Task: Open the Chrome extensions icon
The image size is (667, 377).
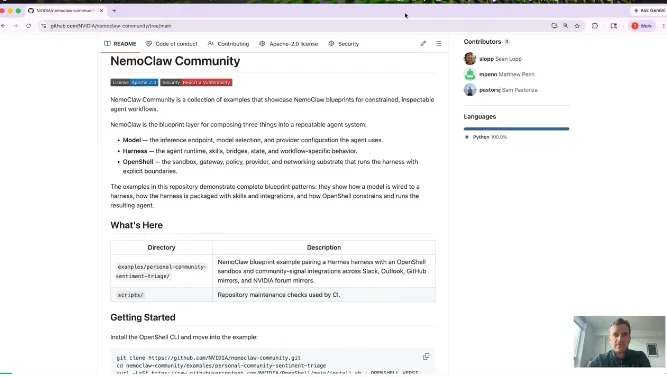Action: [595, 26]
